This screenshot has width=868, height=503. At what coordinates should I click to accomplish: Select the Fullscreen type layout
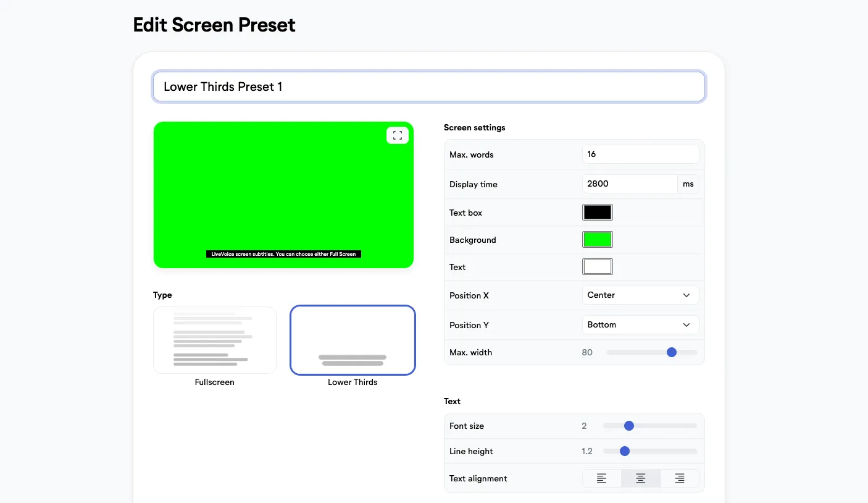point(215,340)
